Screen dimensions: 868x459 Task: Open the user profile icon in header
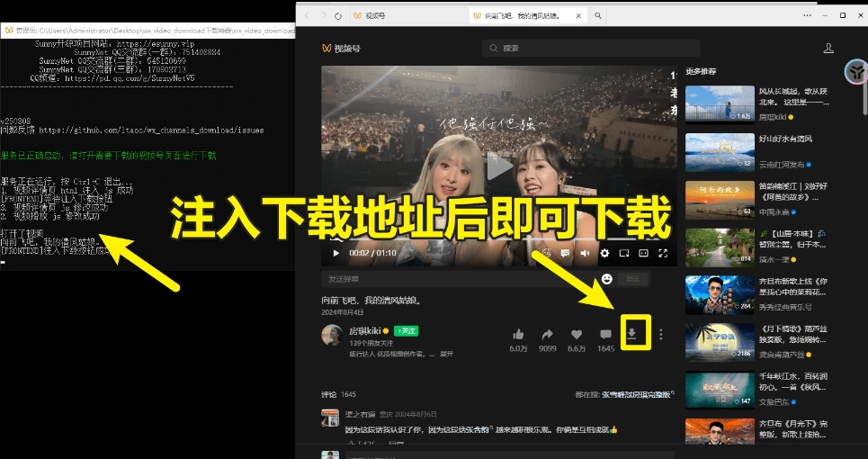tap(828, 49)
